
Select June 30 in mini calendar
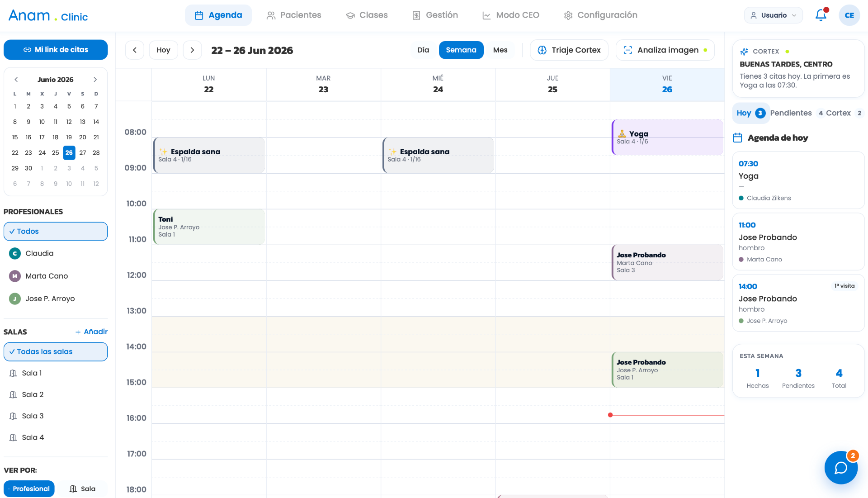click(x=28, y=169)
